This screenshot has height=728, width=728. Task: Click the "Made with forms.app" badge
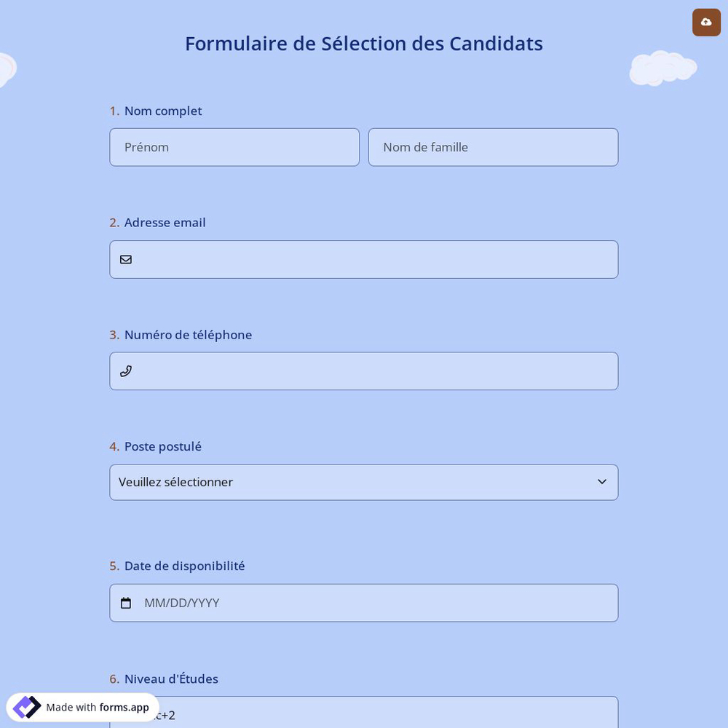[82, 707]
